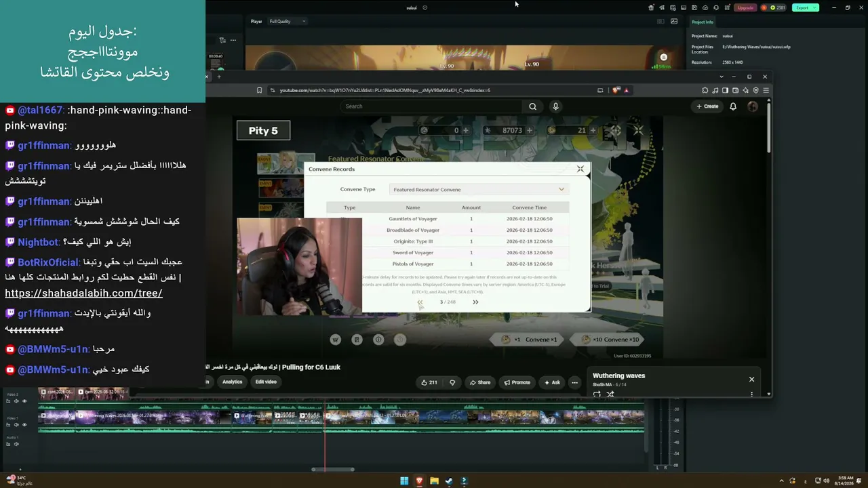Toggle the browser sidebar panel icon
The image size is (868, 488).
tap(725, 90)
